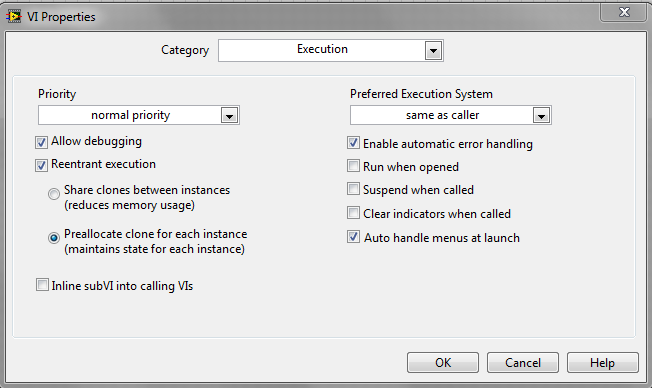Disable Reentrant execution checkbox
This screenshot has width=652, height=388.
pyautogui.click(x=41, y=165)
